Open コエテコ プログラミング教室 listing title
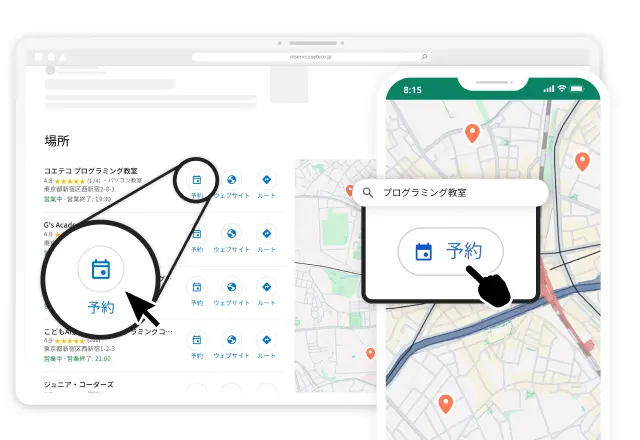 (91, 171)
